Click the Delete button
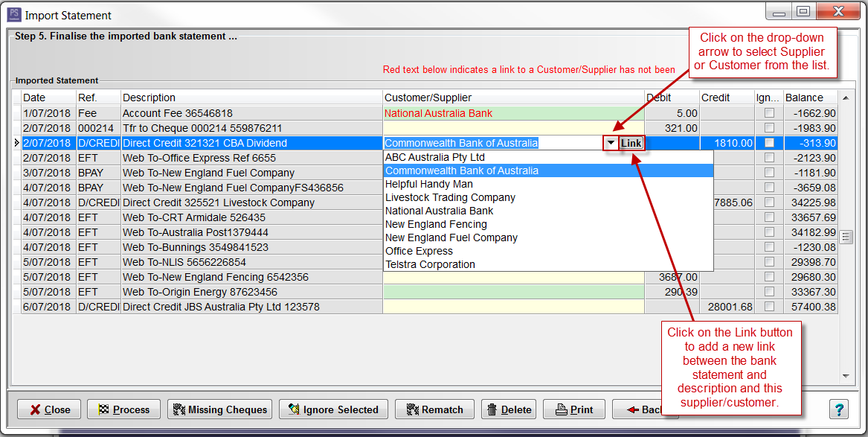The width and height of the screenshot is (868, 437). coord(509,409)
